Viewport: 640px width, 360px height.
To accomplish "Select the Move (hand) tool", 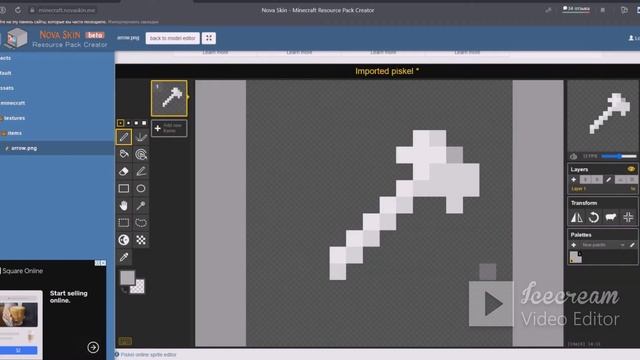I will pos(124,206).
